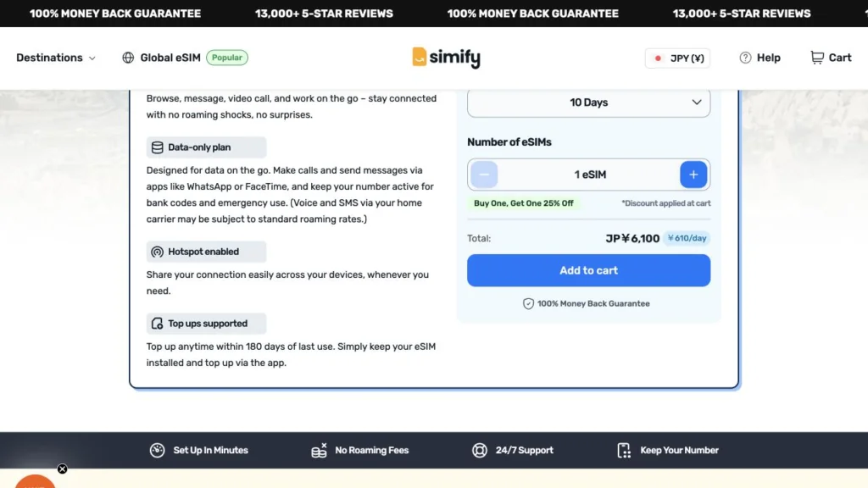Click the shopping cart icon

(817, 58)
